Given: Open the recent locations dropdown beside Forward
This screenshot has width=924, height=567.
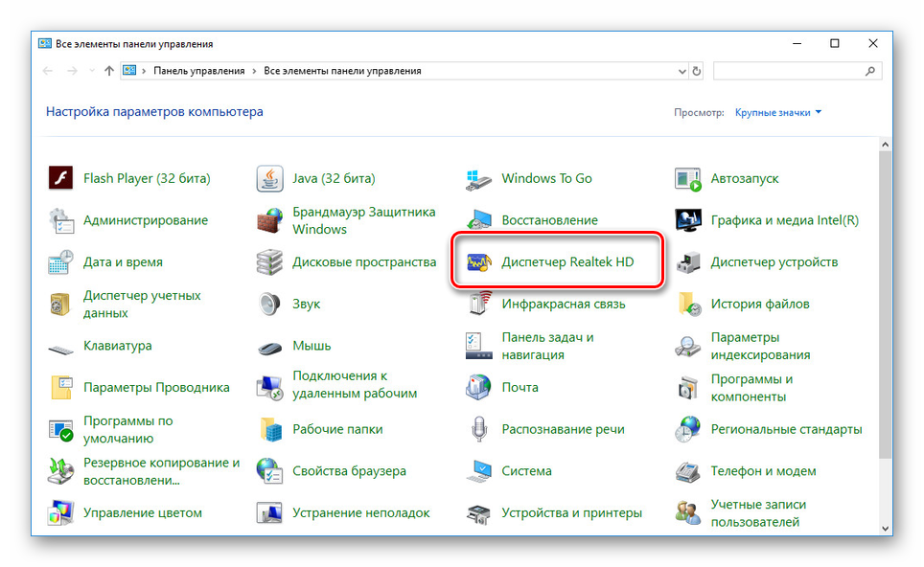Looking at the screenshot, I should point(91,71).
